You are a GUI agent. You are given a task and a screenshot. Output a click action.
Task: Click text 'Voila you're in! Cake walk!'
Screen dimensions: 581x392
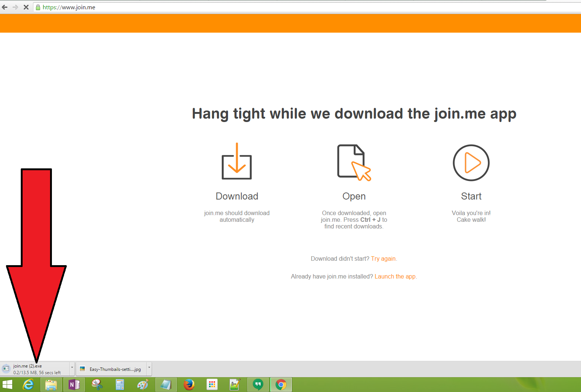tap(471, 216)
